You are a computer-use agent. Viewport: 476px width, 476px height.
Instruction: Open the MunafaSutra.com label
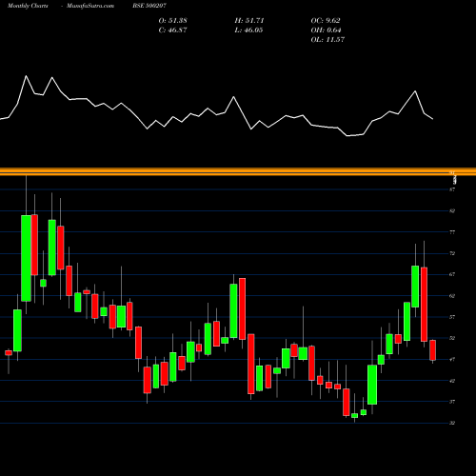coord(90,6)
